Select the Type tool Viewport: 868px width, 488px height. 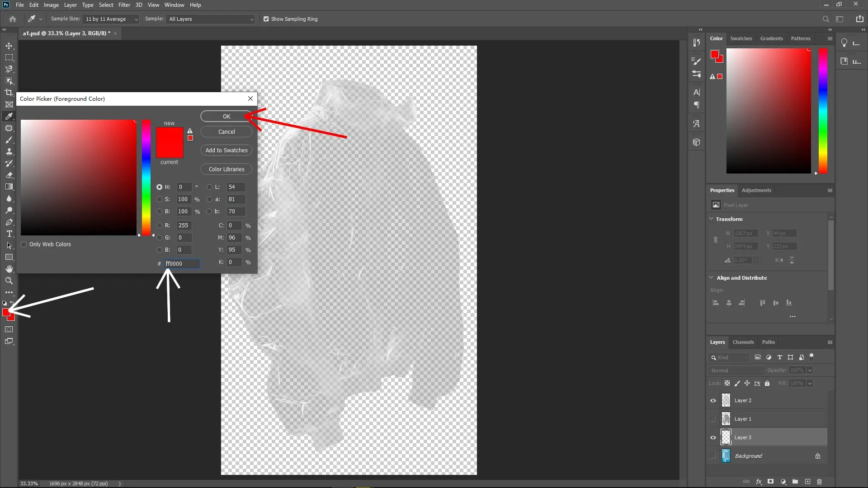[9, 234]
